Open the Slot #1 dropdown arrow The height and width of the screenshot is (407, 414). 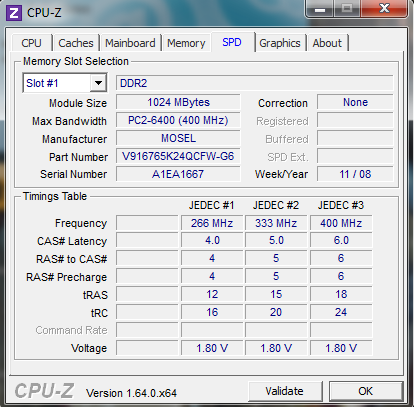98,83
